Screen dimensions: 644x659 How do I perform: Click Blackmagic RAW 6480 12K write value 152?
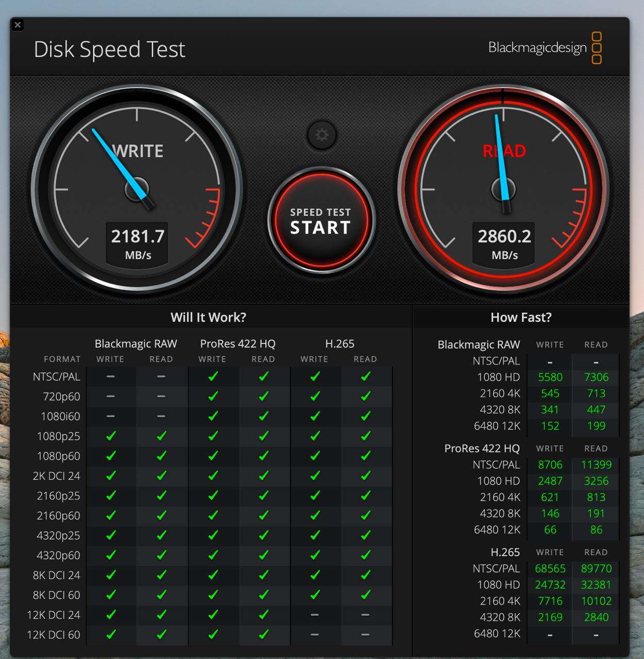[550, 426]
